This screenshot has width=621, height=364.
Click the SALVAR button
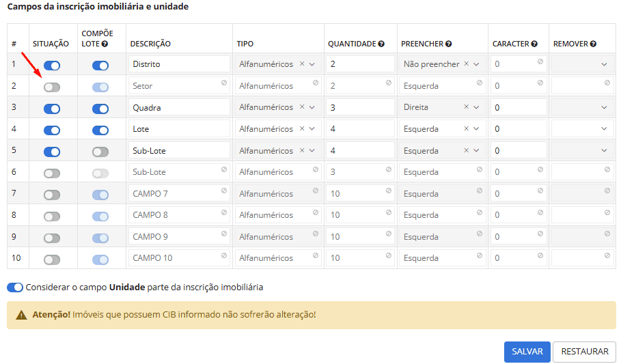tap(527, 352)
